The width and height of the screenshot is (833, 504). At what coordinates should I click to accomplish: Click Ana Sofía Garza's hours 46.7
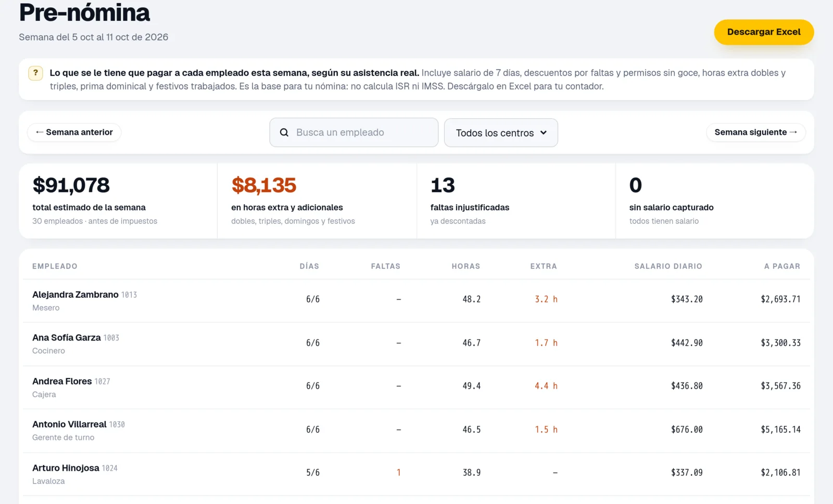point(472,343)
